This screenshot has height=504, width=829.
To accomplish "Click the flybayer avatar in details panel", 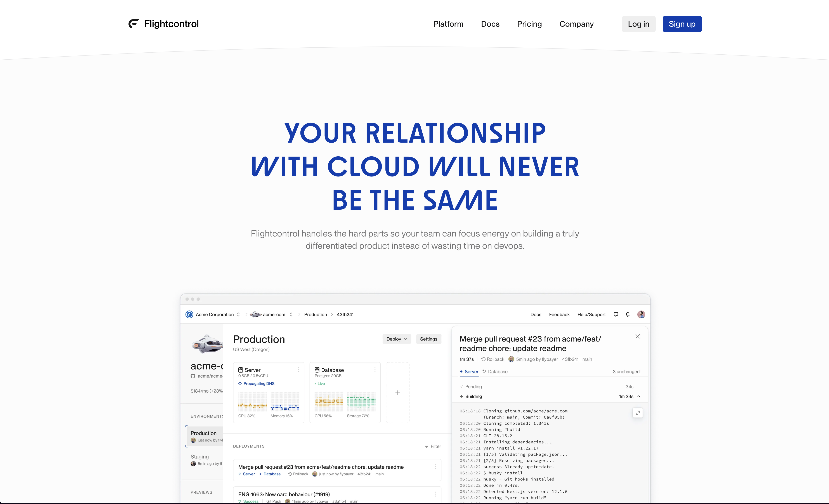I will [511, 359].
